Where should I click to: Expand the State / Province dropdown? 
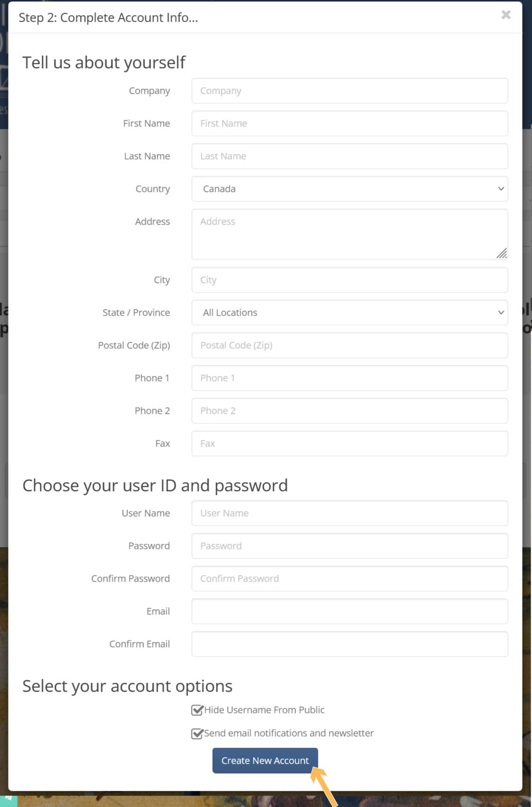[x=350, y=312]
